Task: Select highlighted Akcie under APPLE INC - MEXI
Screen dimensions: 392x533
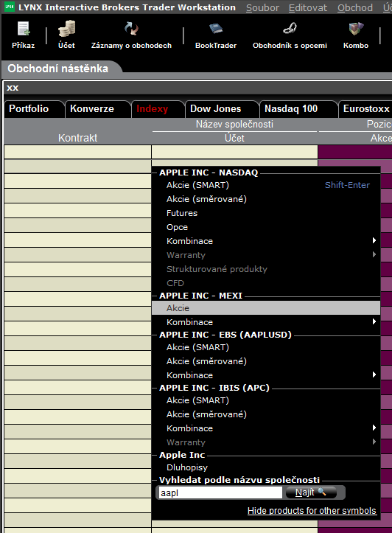Action: pyautogui.click(x=266, y=308)
